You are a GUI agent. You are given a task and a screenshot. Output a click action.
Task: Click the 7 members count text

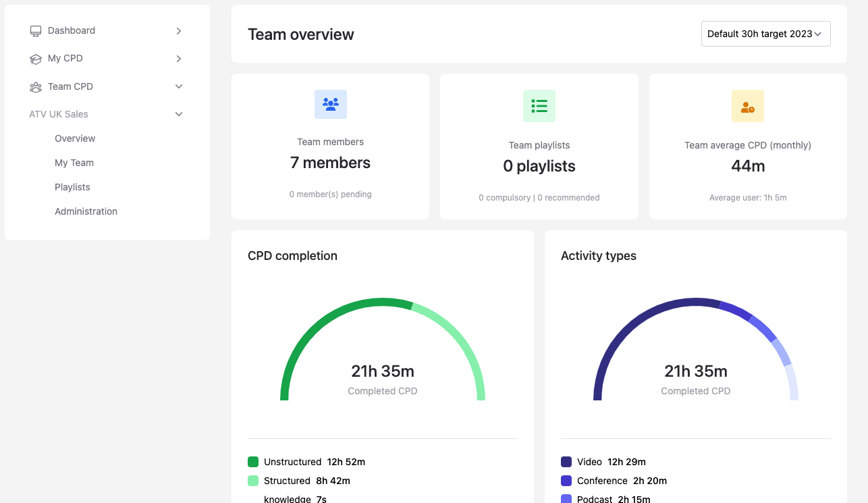(x=330, y=163)
